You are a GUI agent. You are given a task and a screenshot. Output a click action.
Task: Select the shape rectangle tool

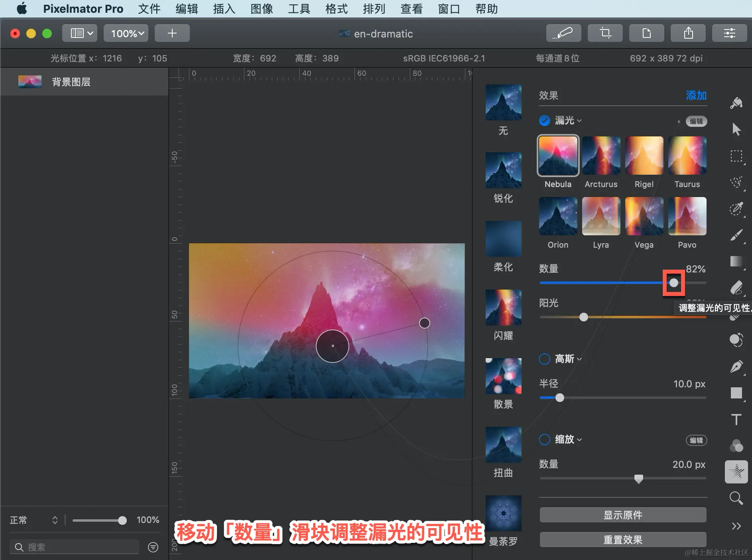click(736, 393)
